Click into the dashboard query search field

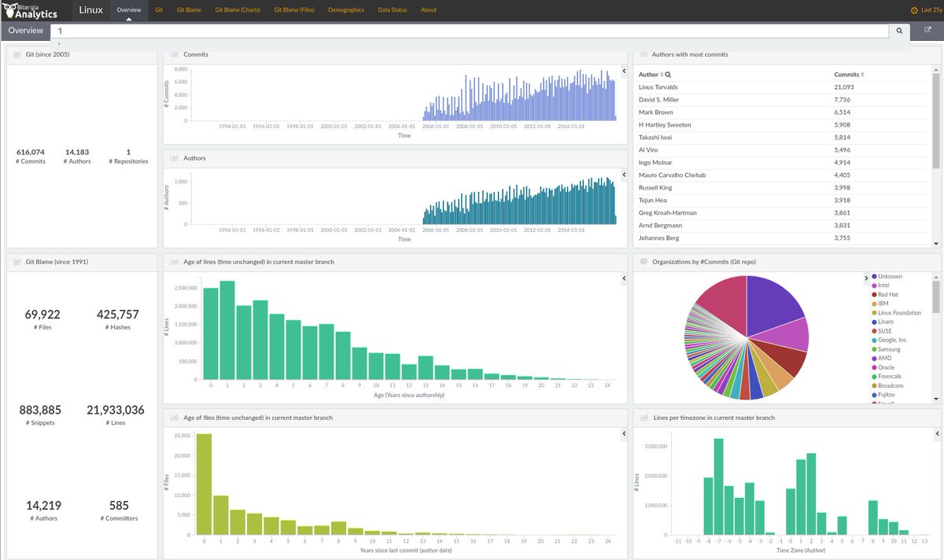point(470,31)
